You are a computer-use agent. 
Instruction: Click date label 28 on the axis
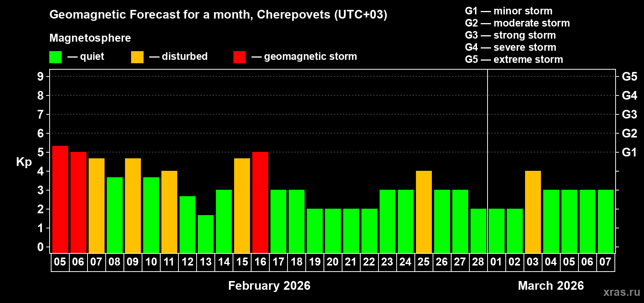(478, 262)
